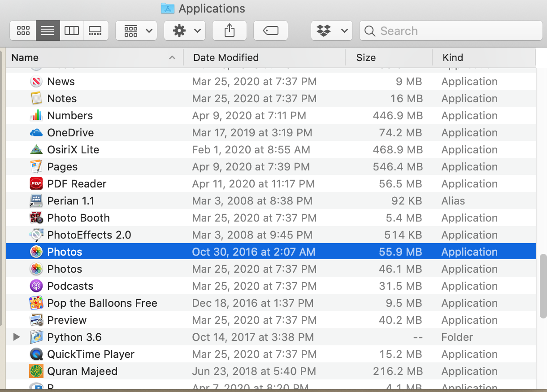Select the PDF Reader app icon
547x392 pixels.
tap(36, 184)
